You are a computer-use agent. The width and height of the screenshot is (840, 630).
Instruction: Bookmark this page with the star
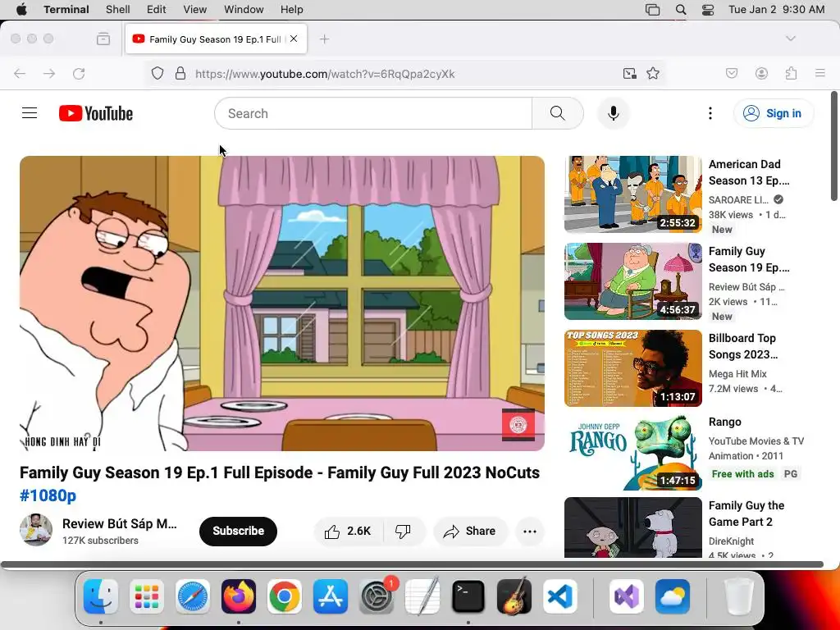[x=653, y=73]
